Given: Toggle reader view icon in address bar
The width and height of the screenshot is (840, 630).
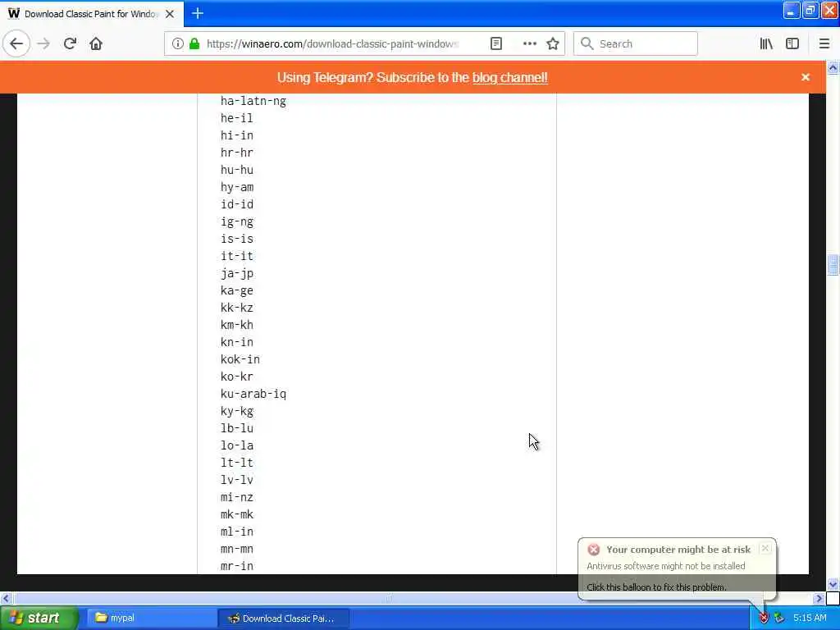Looking at the screenshot, I should 496,44.
